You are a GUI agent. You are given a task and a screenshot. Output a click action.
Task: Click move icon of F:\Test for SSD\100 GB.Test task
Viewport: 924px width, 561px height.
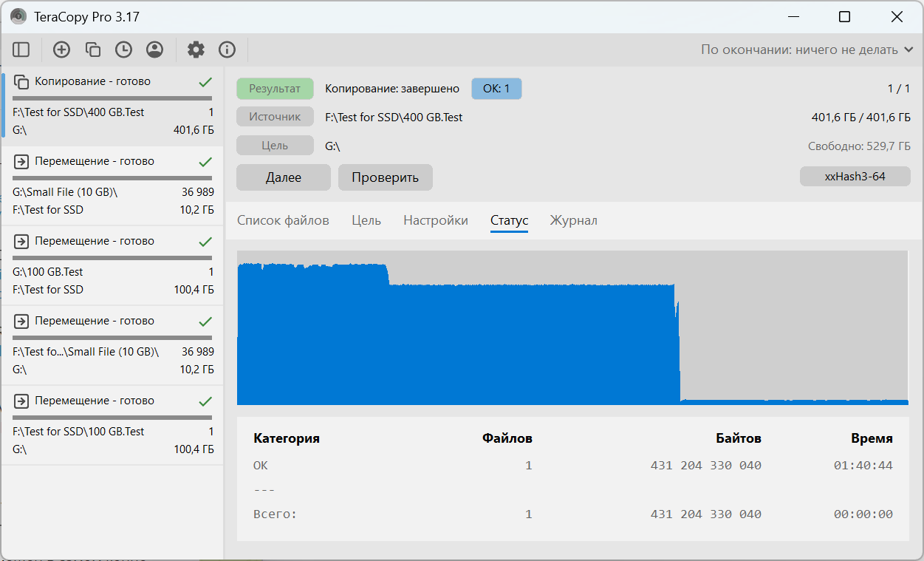(x=21, y=401)
